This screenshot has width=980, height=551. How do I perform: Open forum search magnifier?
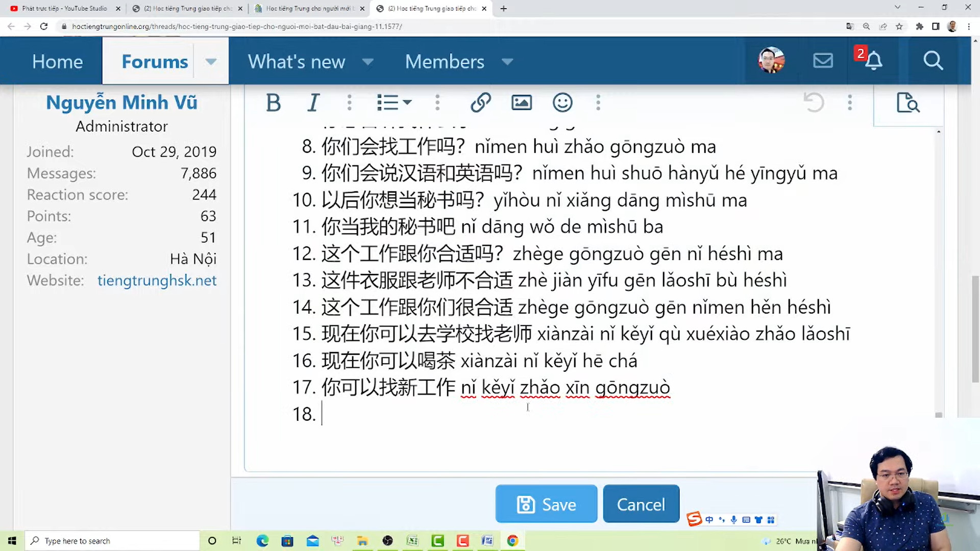933,61
